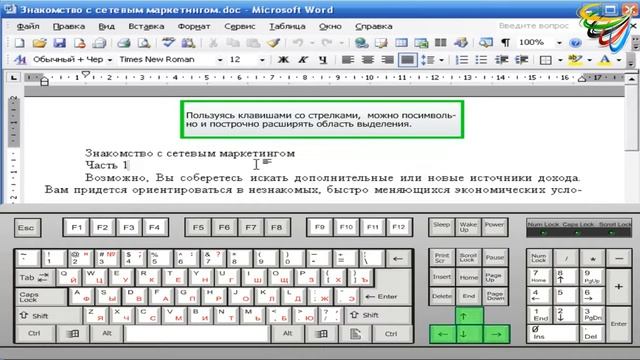
Task: Open the Вставка menu
Action: (x=146, y=26)
